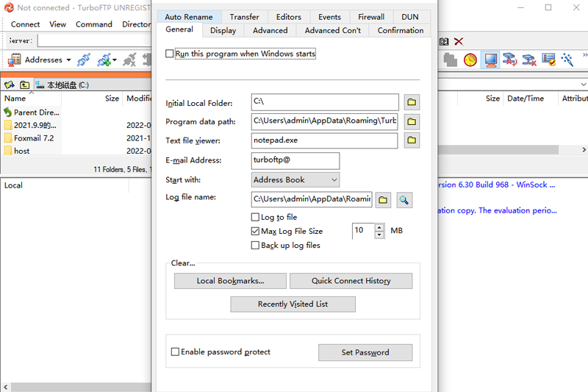Click Recently Visited List button
Screen dimensions: 588x392
293,304
